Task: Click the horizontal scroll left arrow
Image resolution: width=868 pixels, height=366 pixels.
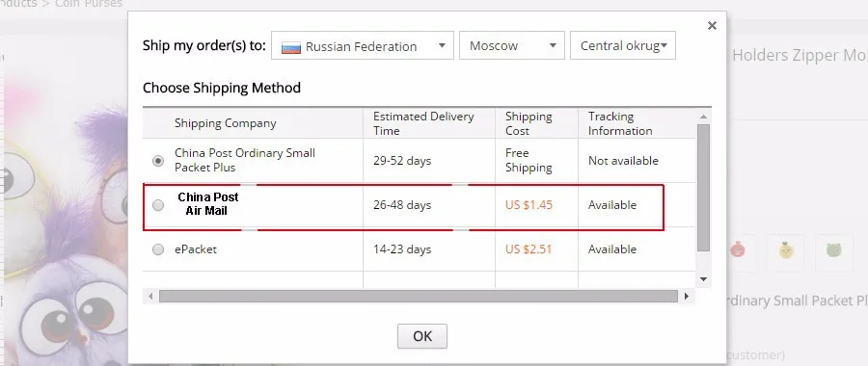Action: pos(150,297)
